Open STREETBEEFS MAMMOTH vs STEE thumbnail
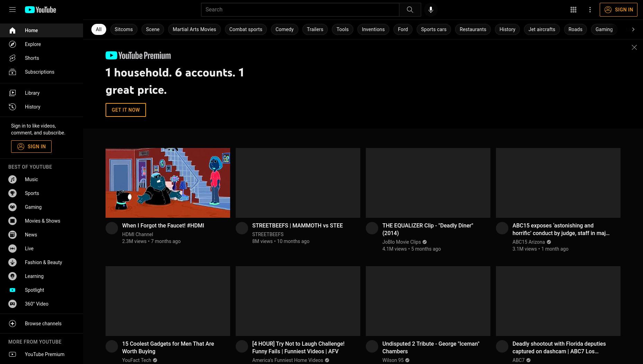This screenshot has width=643, height=364. point(298,183)
